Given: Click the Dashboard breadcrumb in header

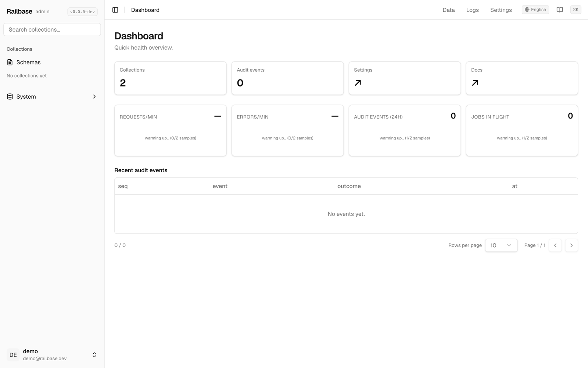Looking at the screenshot, I should (x=145, y=10).
